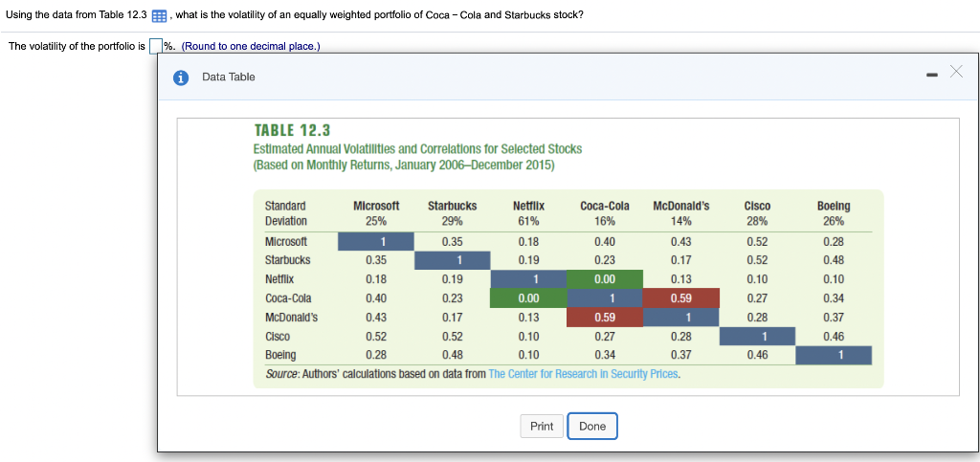Click the McDonald's row label

pos(291,318)
